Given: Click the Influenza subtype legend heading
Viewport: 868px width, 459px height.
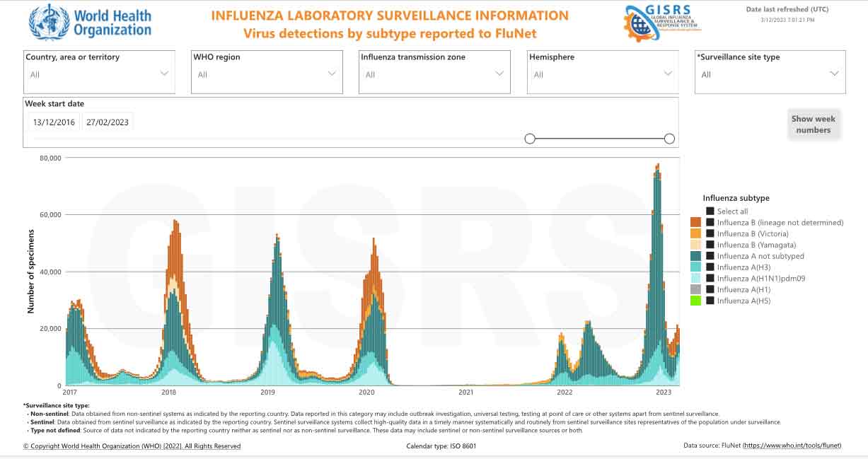Looking at the screenshot, I should tap(736, 198).
